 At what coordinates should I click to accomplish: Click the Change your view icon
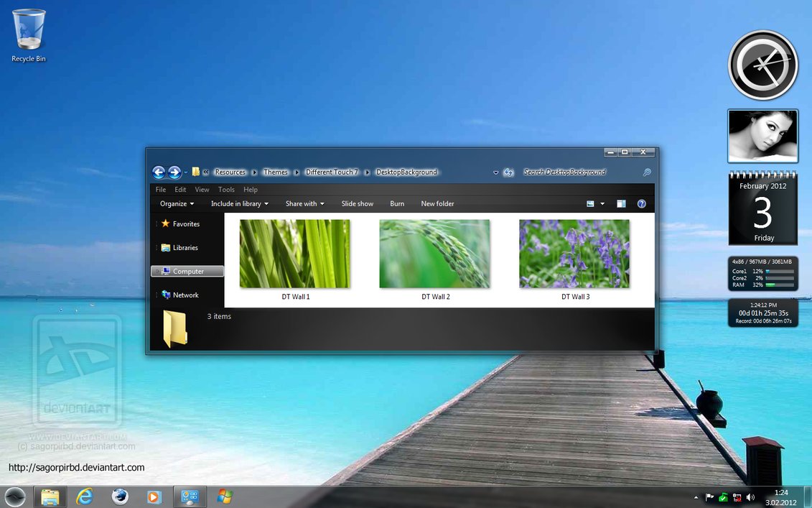tap(590, 204)
